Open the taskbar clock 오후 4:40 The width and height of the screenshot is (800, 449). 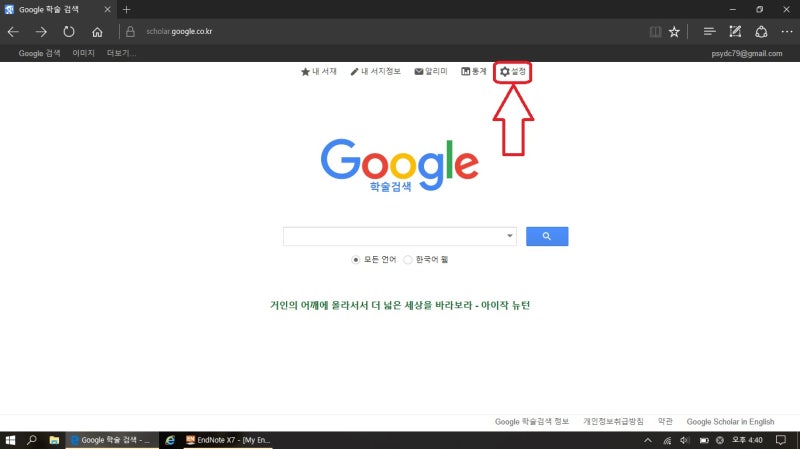point(747,440)
